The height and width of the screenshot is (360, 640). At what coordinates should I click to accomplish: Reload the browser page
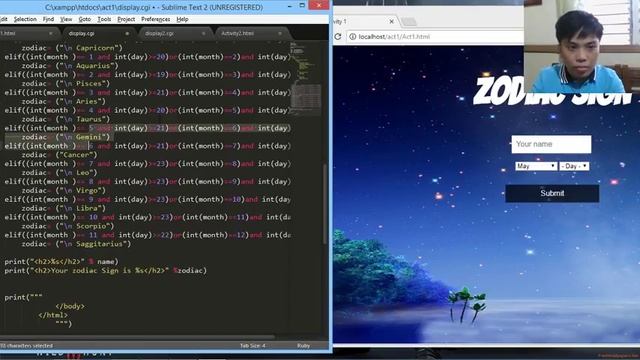coord(338,36)
